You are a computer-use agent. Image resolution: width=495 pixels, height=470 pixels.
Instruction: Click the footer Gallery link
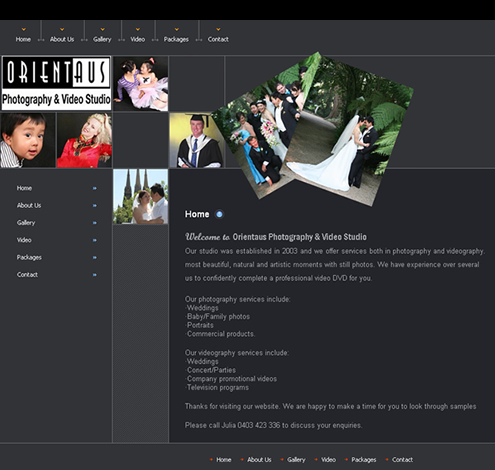(x=296, y=460)
